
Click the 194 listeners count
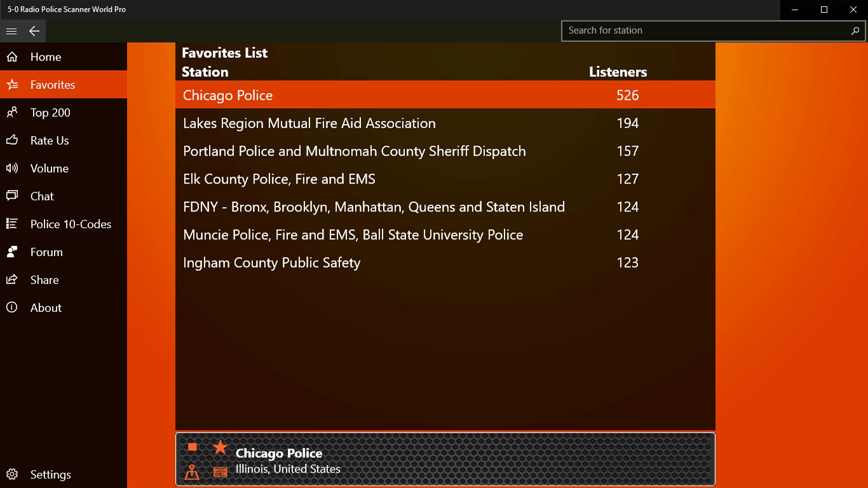pyautogui.click(x=628, y=123)
